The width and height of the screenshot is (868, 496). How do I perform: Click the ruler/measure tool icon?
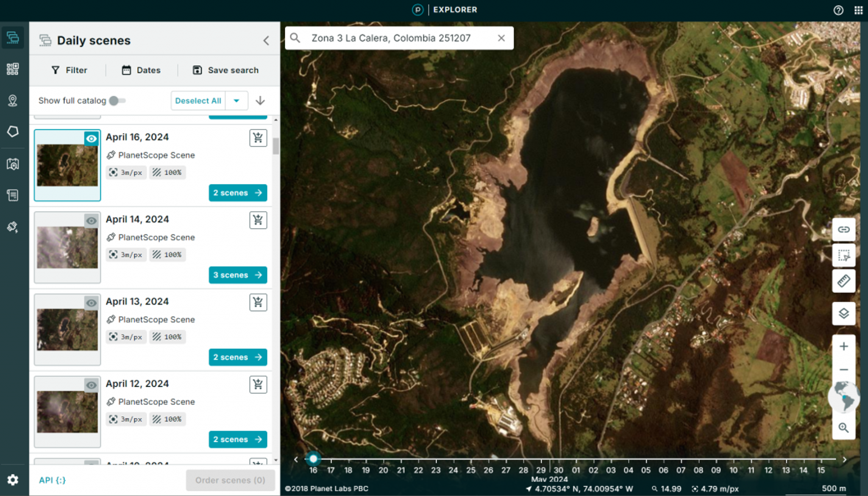(843, 281)
